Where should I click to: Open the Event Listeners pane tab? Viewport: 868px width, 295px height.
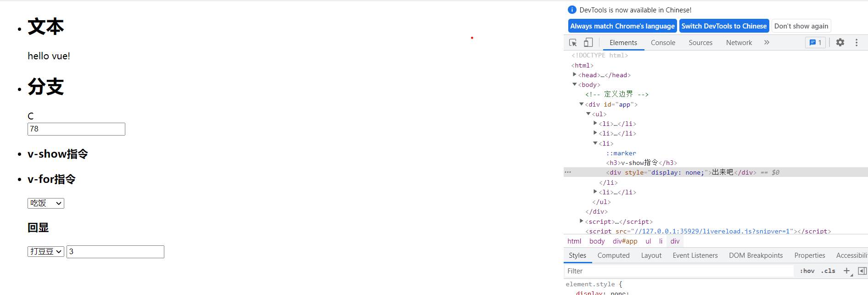tap(695, 255)
